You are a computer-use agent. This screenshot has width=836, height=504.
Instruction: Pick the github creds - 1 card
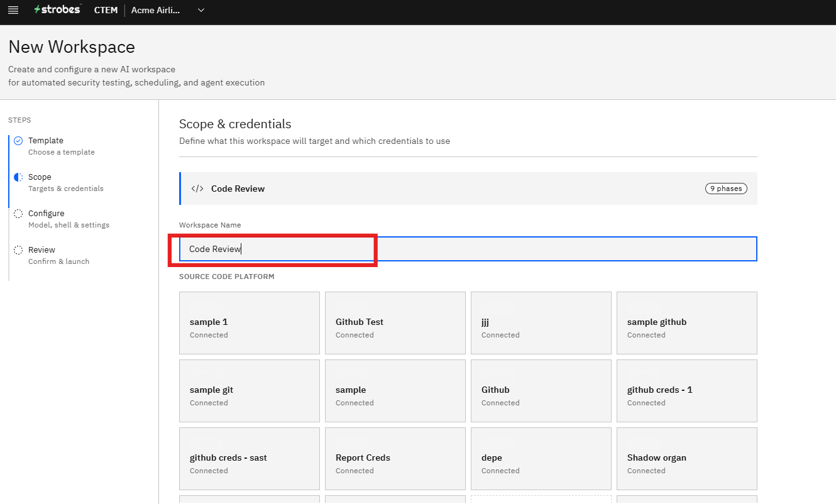coord(687,391)
